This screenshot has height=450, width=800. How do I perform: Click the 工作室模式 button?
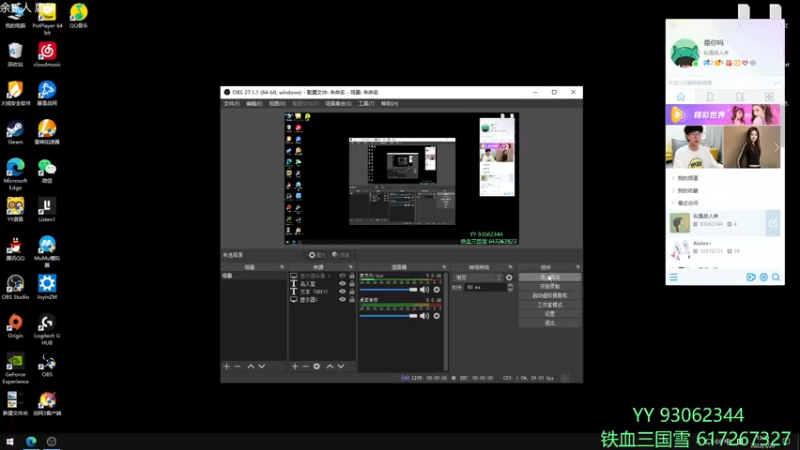549,305
